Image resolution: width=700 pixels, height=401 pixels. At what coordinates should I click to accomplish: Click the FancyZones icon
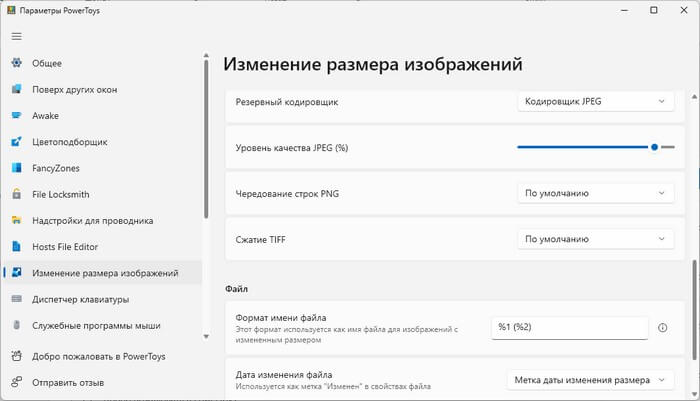(17, 168)
